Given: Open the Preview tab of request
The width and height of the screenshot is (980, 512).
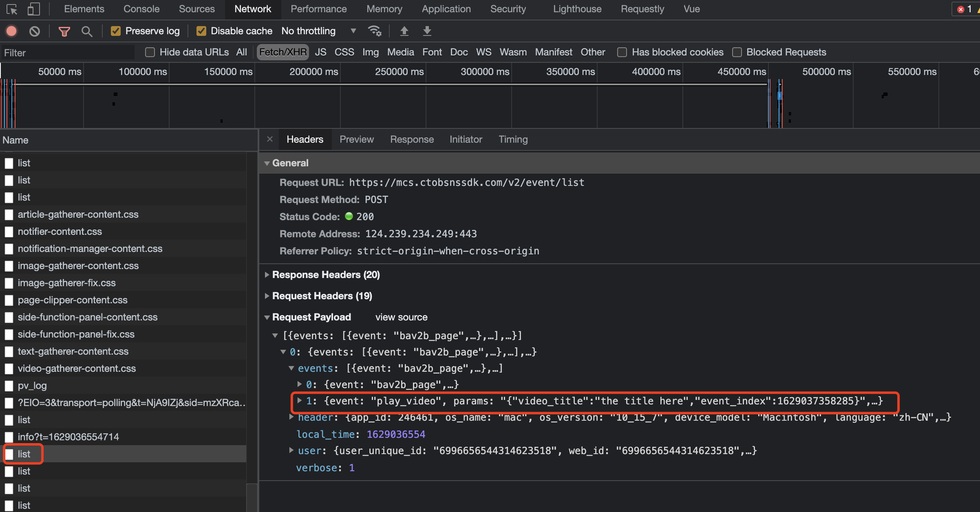Looking at the screenshot, I should [356, 139].
